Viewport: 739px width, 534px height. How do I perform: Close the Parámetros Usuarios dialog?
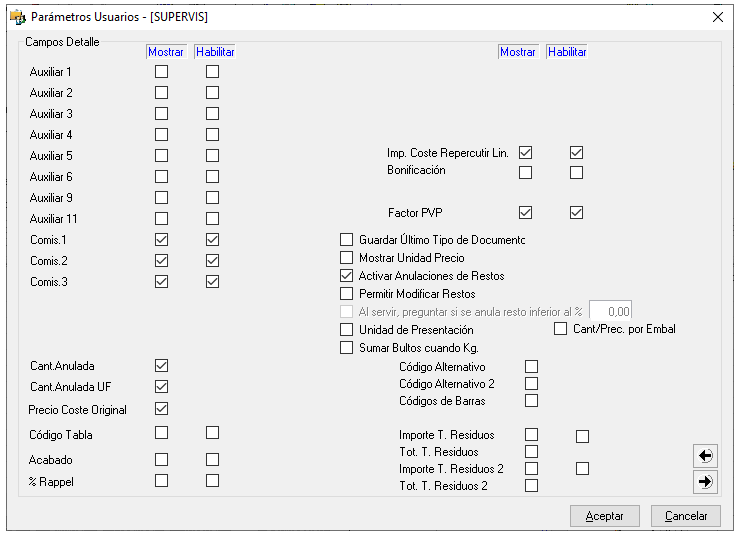point(717,17)
